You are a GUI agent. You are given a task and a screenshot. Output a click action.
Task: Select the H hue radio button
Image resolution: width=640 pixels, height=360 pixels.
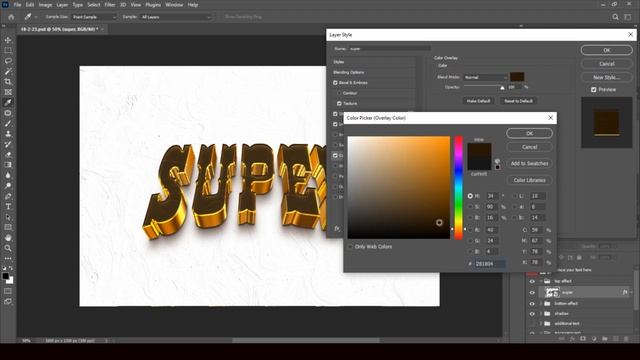(470, 196)
